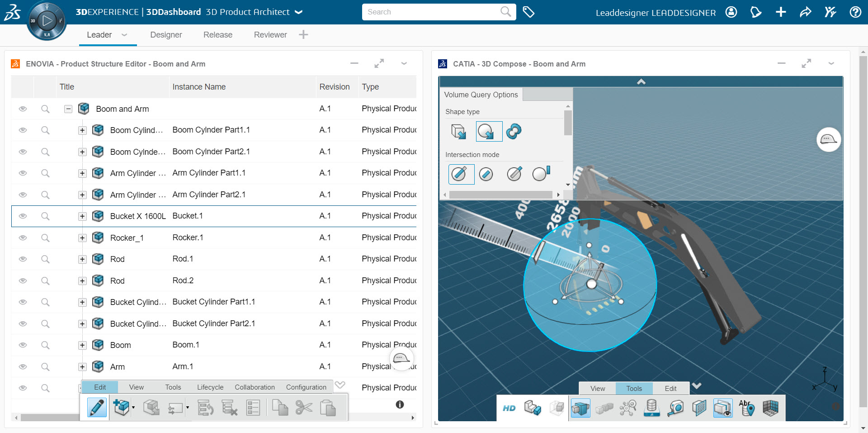Expand the Boom node
Viewport: 868px width, 433px height.
(x=82, y=345)
